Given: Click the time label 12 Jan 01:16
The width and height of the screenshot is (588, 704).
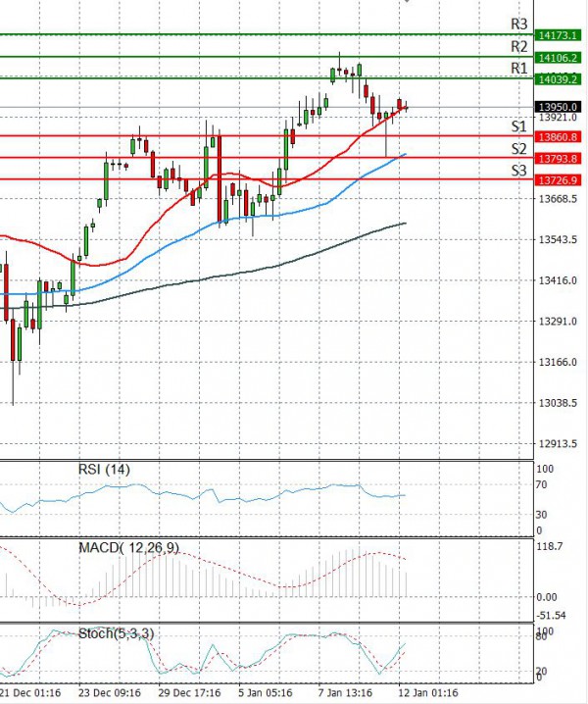Looking at the screenshot, I should pyautogui.click(x=428, y=693).
